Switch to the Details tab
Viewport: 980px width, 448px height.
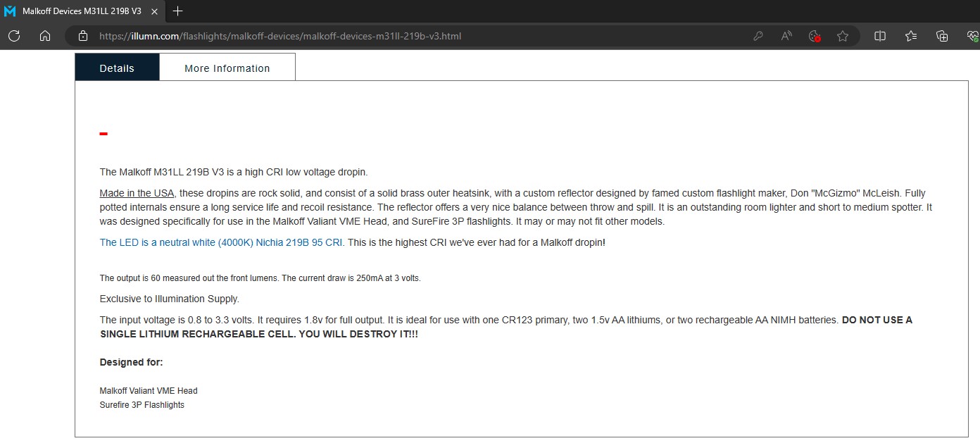pos(117,68)
